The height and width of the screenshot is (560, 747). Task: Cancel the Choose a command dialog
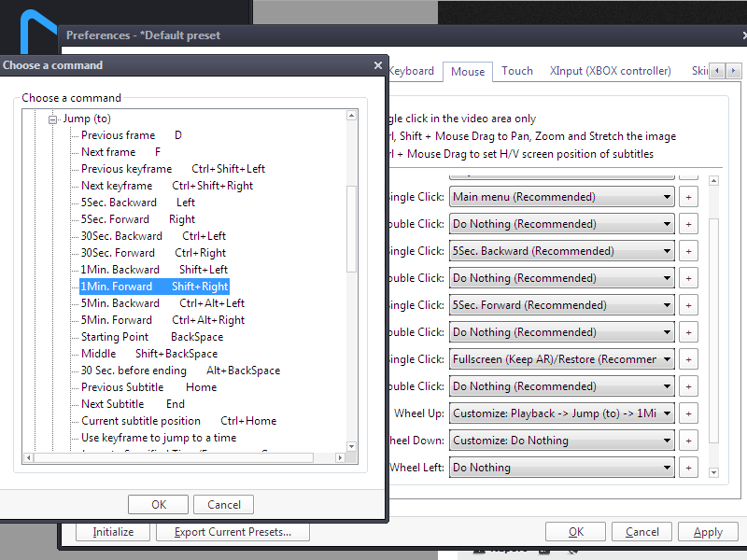coord(223,505)
